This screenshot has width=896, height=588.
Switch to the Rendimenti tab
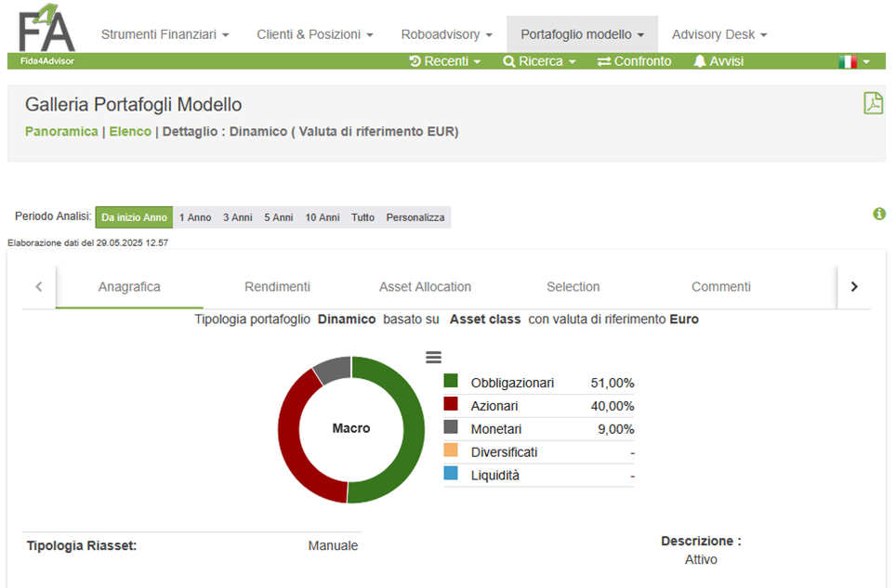(x=277, y=287)
